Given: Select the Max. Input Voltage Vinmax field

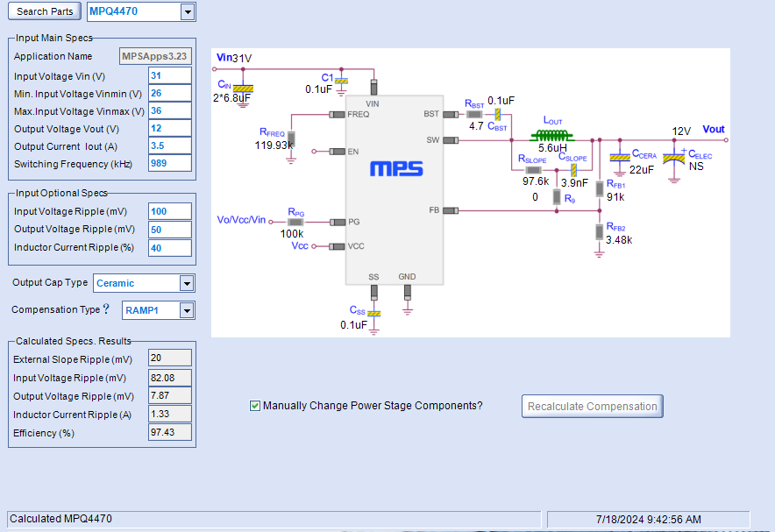Looking at the screenshot, I should point(169,110).
